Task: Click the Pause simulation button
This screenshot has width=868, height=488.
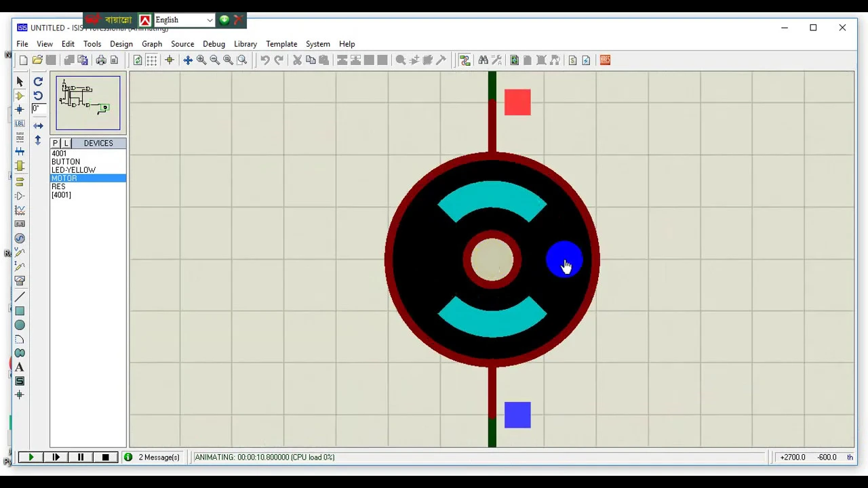Action: point(80,457)
